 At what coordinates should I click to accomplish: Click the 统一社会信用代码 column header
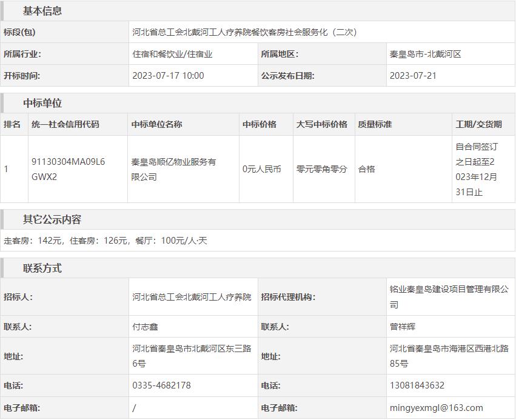65,124
